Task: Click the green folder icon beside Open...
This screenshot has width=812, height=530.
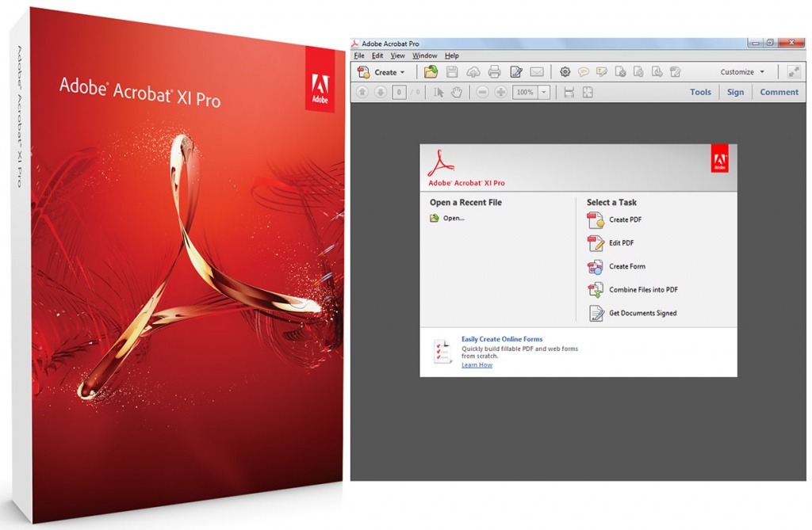Action: [434, 219]
